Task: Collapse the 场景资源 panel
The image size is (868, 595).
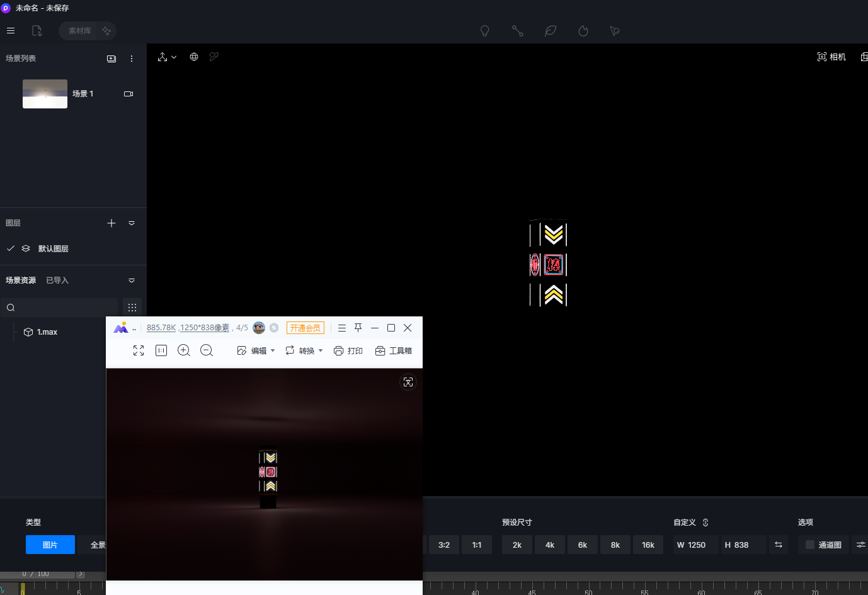Action: pyautogui.click(x=132, y=280)
